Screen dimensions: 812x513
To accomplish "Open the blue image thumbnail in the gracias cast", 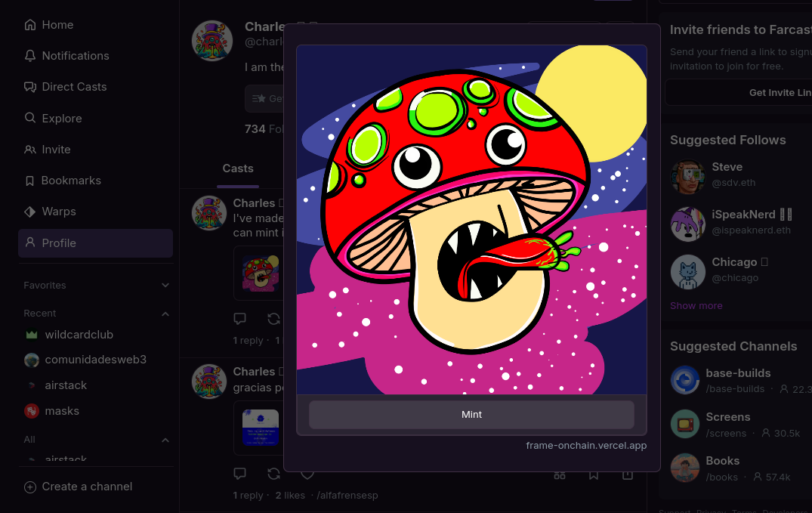I will click(261, 428).
